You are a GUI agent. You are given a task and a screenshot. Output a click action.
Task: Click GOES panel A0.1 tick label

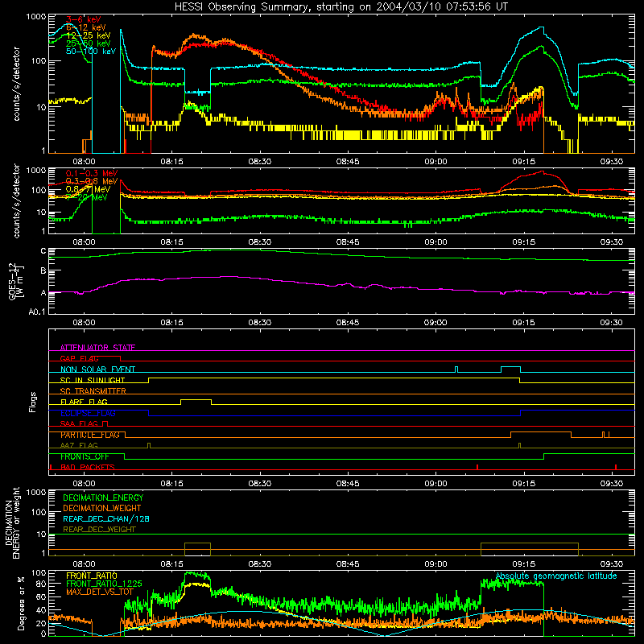point(37,312)
